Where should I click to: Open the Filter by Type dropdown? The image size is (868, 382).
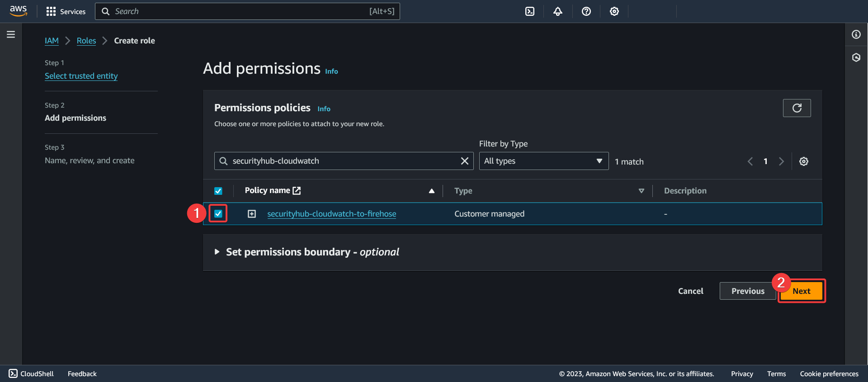click(544, 161)
